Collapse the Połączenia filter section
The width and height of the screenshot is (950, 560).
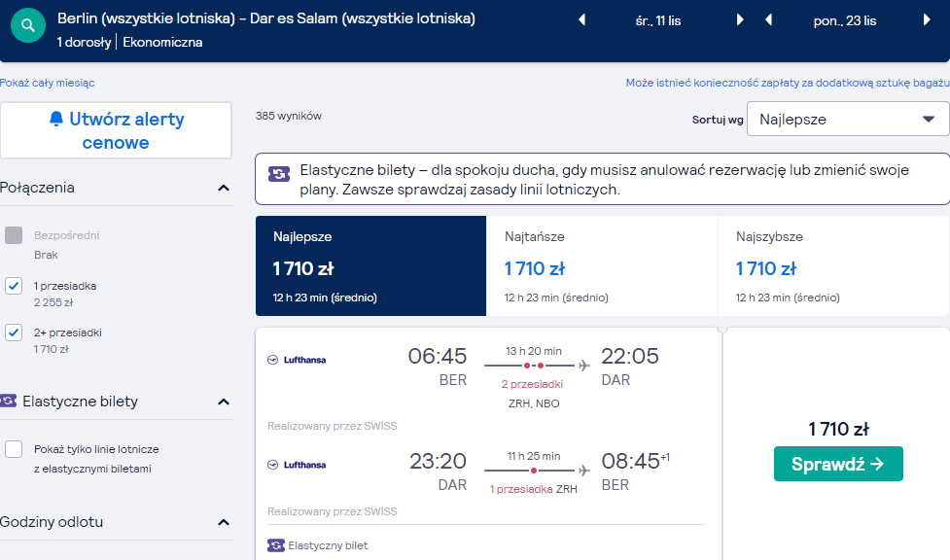[224, 188]
